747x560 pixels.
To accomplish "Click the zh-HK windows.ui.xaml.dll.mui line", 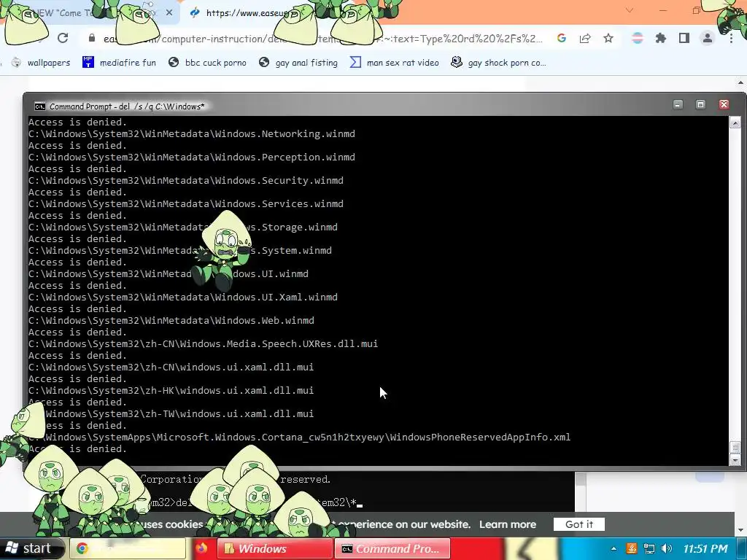I will click(171, 391).
